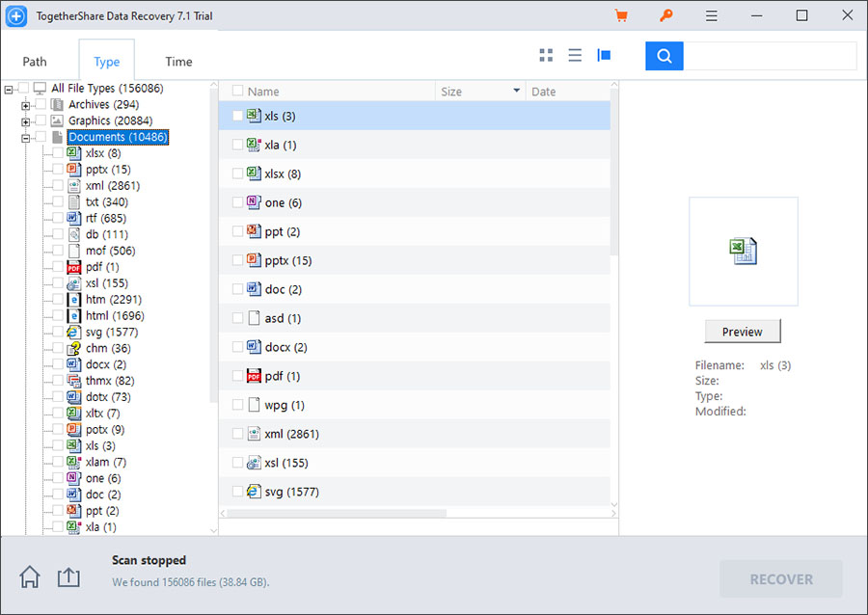The image size is (868, 615).
Task: Select the txt (340) tree item
Action: [106, 201]
